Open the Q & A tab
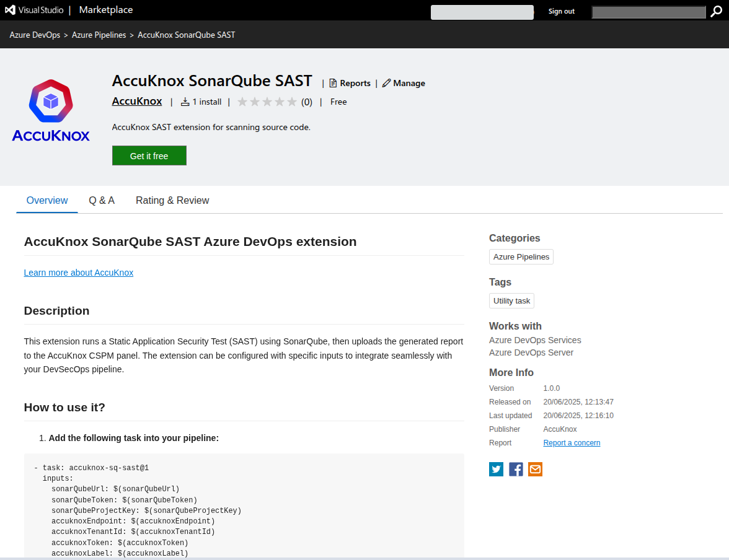The image size is (729, 560). 102,200
